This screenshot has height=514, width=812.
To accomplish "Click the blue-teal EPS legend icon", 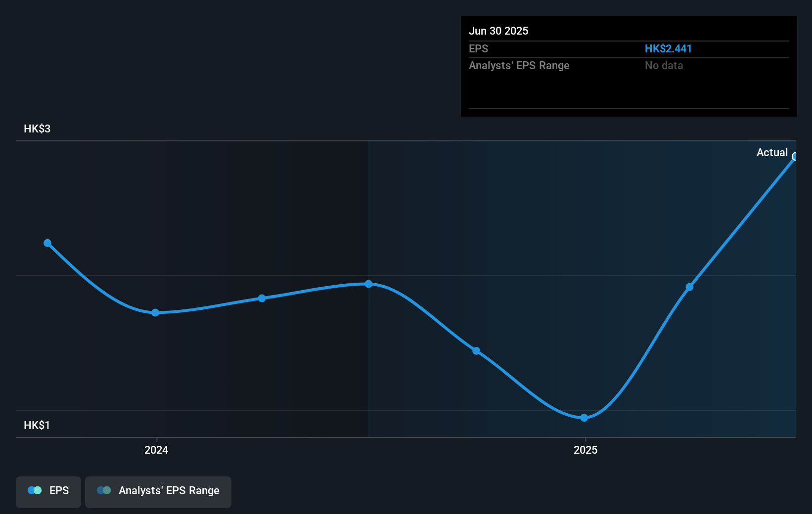I will point(35,490).
